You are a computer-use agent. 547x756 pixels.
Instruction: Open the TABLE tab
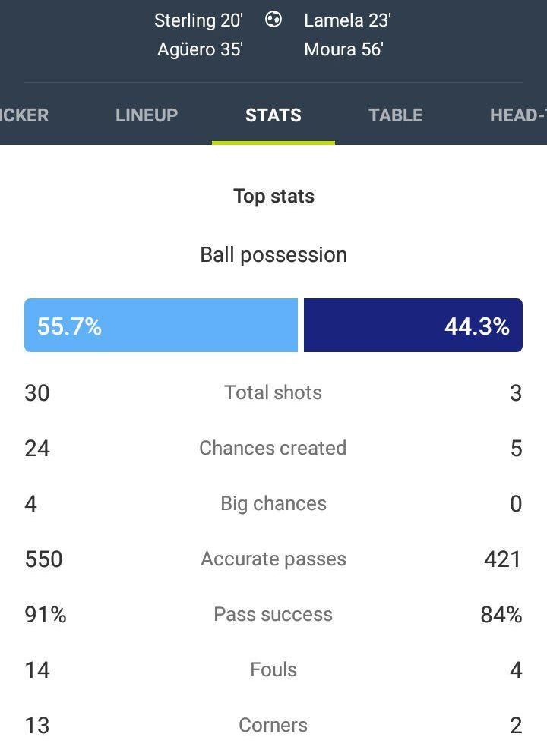396,115
